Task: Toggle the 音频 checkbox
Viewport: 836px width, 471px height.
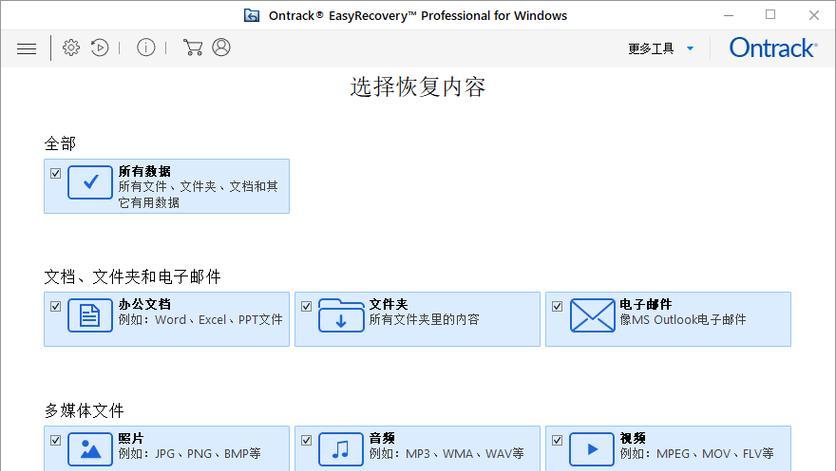Action: click(306, 440)
